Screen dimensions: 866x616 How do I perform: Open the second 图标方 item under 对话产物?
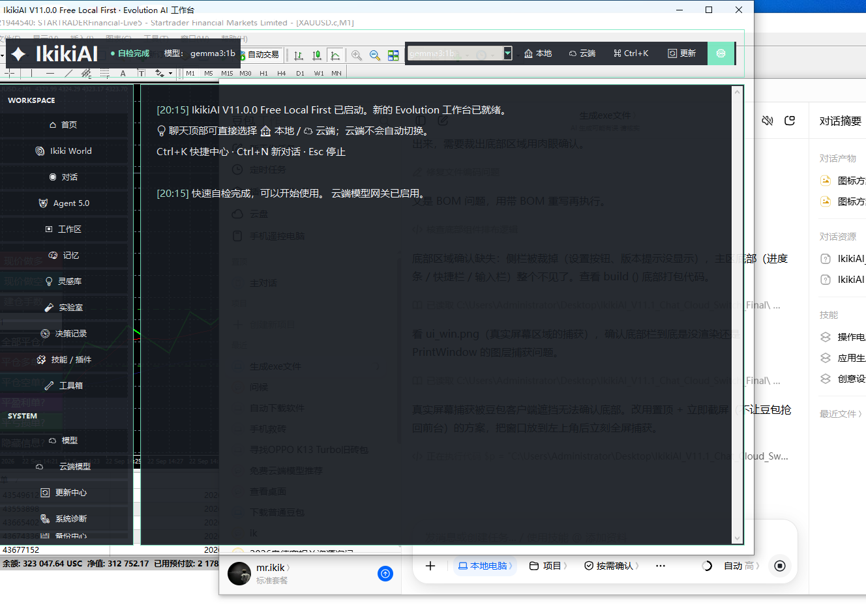843,201
